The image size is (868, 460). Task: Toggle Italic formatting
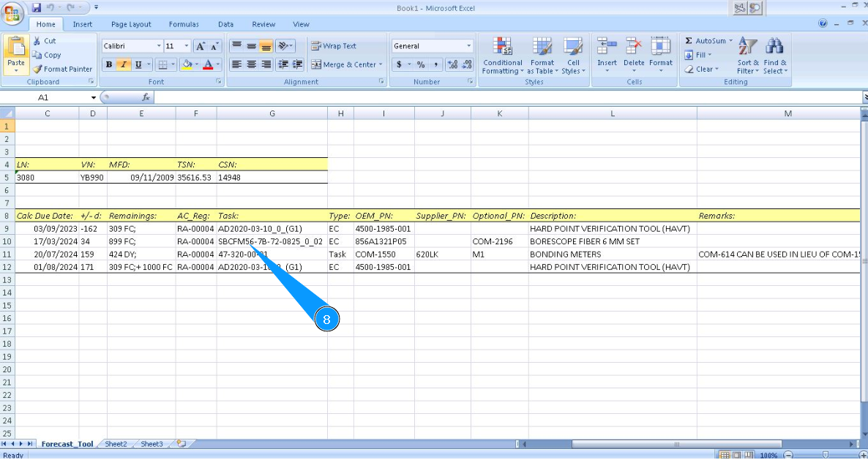pyautogui.click(x=124, y=64)
